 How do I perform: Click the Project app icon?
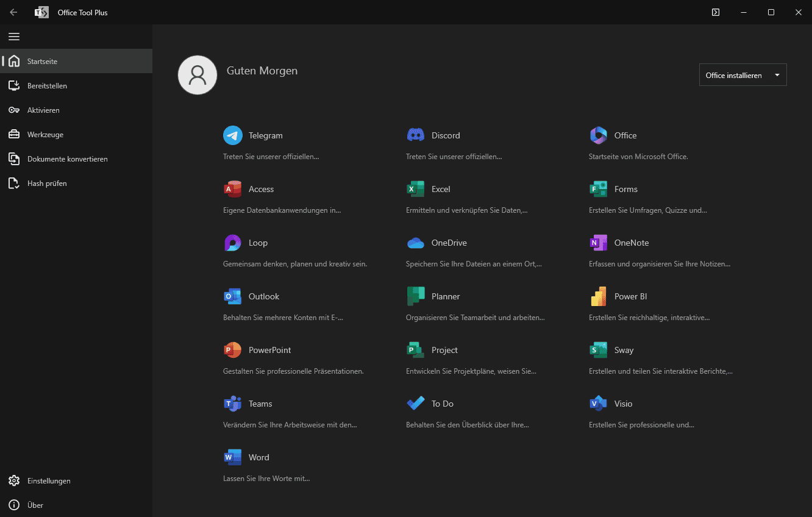(x=416, y=350)
